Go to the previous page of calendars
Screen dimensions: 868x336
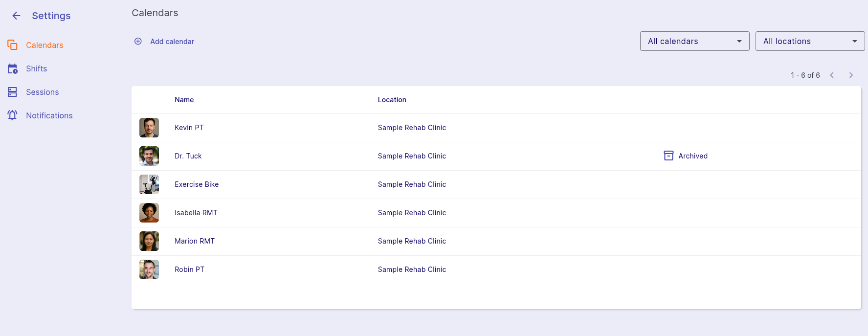click(832, 75)
